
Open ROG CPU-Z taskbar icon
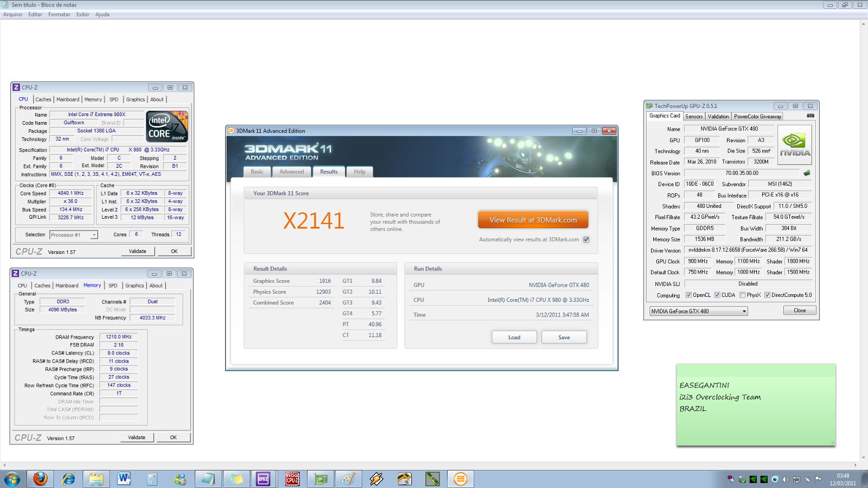coord(292,479)
